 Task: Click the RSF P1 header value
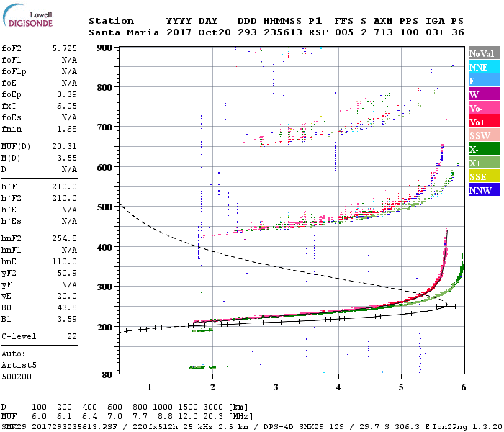point(318,32)
